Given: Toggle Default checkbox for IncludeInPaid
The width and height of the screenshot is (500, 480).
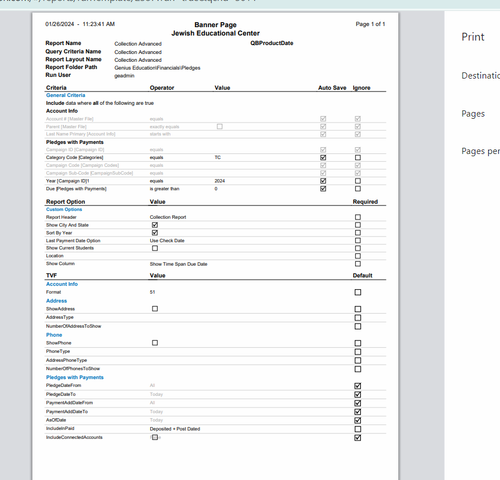Looking at the screenshot, I should tap(358, 429).
